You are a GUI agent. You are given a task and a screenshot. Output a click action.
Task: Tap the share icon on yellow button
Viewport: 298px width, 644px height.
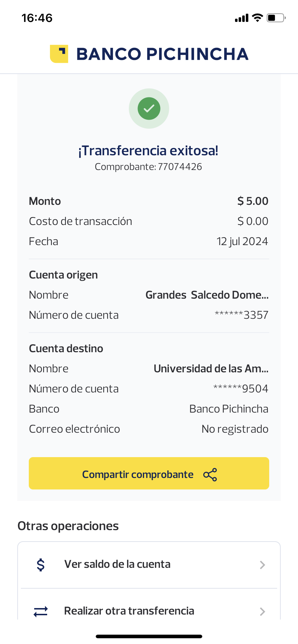210,475
